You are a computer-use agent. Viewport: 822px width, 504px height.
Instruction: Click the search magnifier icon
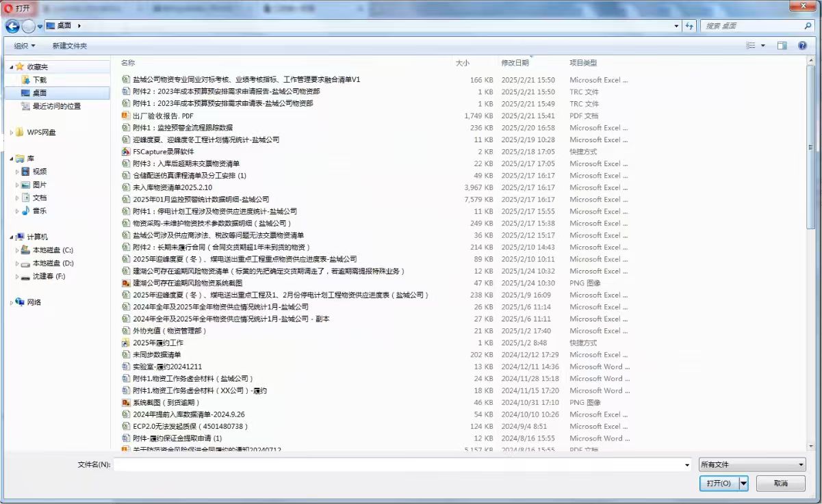point(808,26)
